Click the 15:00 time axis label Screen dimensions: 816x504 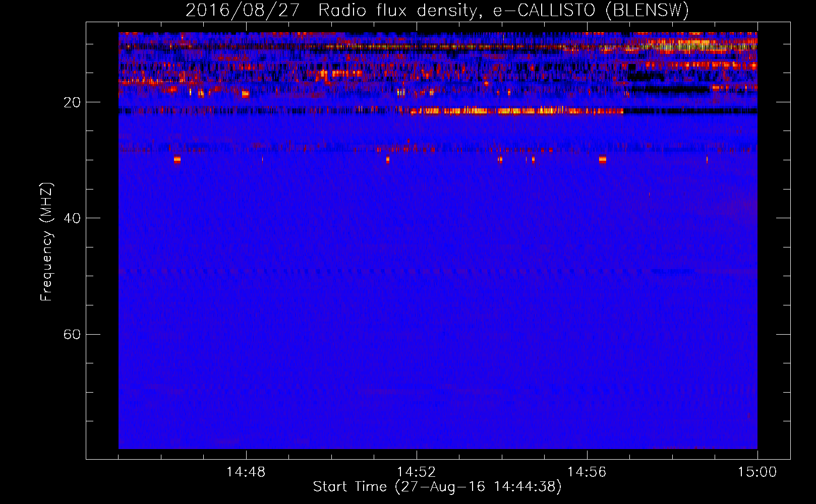tap(757, 472)
